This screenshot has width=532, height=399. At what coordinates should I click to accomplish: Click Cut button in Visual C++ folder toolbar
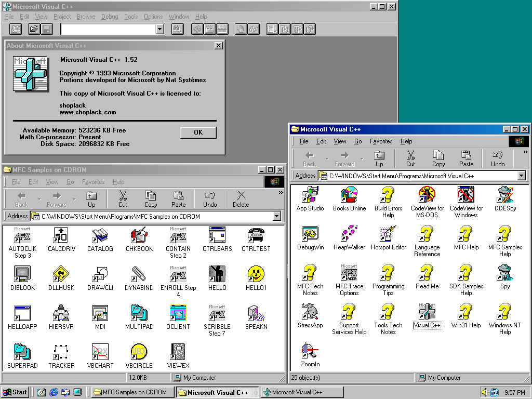410,159
